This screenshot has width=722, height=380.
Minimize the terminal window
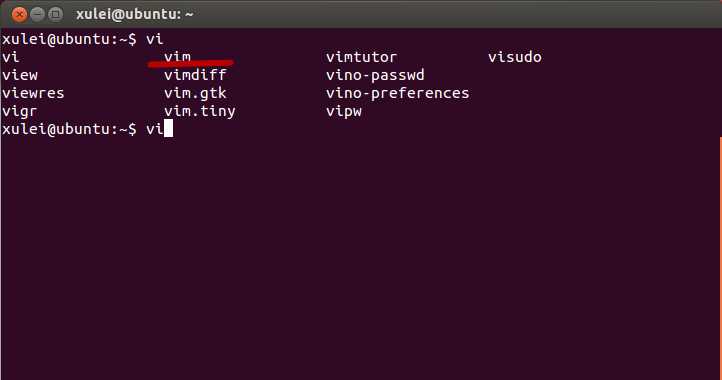(37, 14)
